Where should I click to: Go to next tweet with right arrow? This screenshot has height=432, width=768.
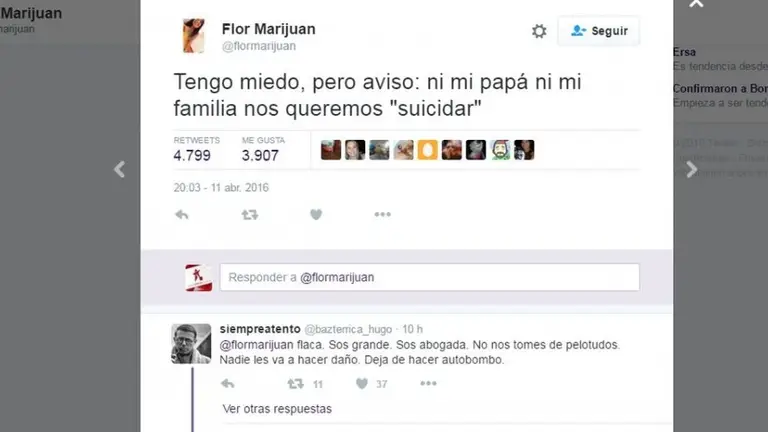[x=691, y=169]
